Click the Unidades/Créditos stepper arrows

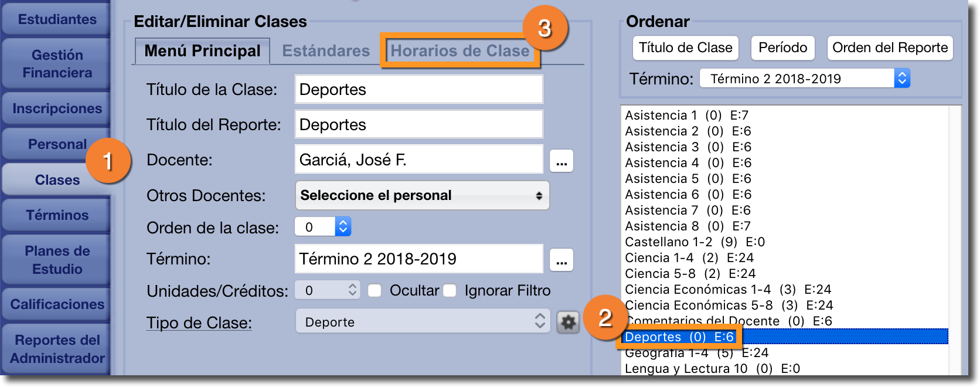click(x=352, y=290)
